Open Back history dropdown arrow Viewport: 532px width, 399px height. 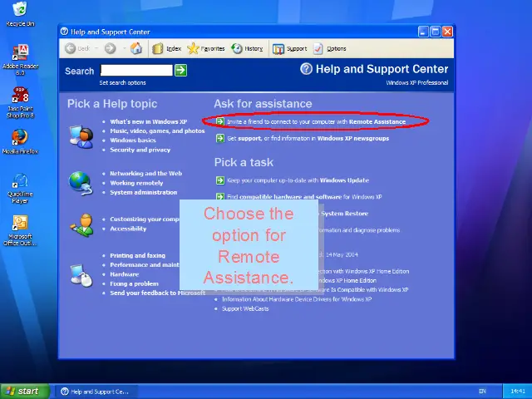click(96, 48)
